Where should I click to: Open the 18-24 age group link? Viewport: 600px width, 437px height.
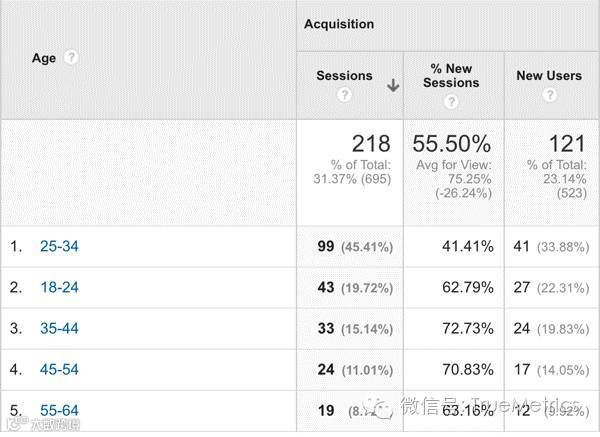pos(59,287)
